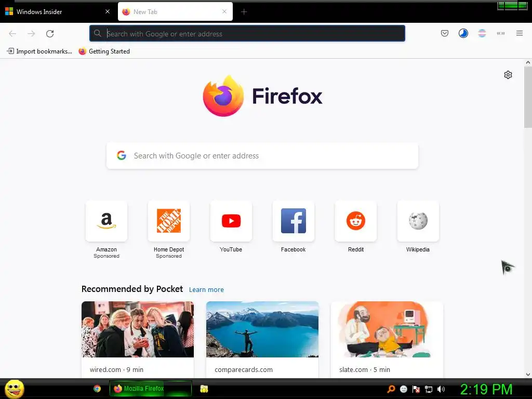Open the Home Depot sponsored shortcut tile
Screen dimensions: 532x399
point(169,221)
